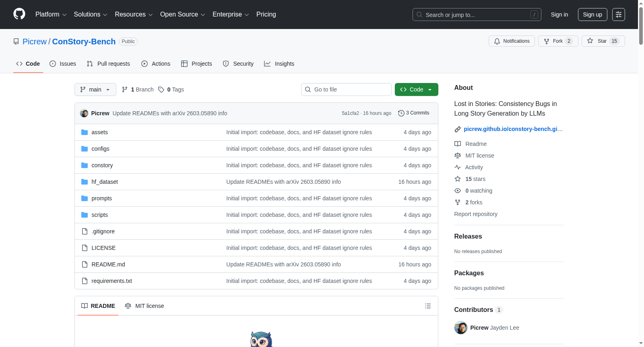This screenshot has height=347, width=644.
Task: Open the Projects tab
Action: click(x=196, y=64)
